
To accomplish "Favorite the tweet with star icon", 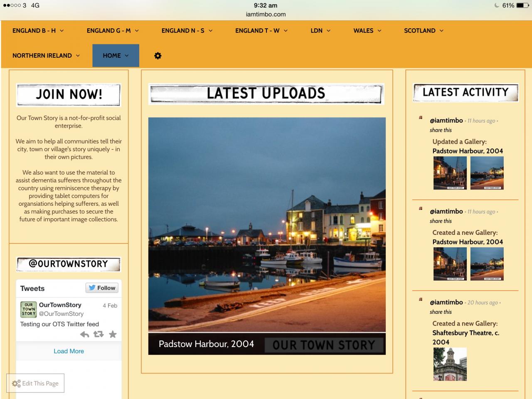I will click(x=113, y=334).
